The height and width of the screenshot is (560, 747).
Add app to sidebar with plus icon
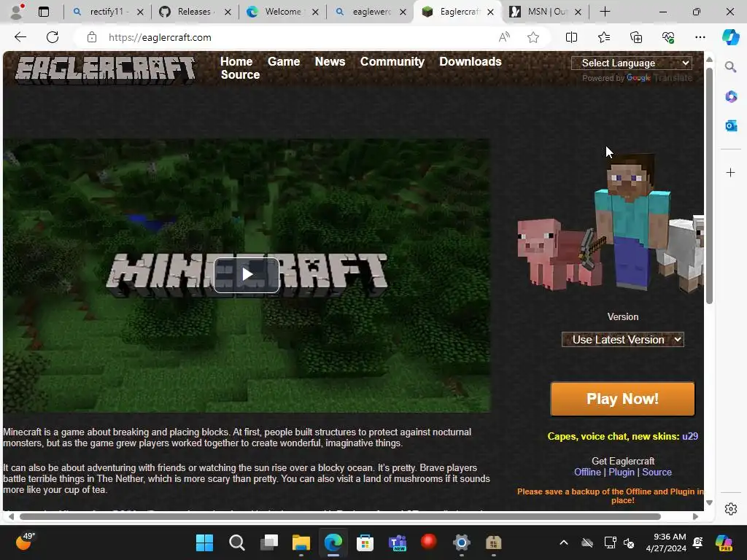point(731,172)
